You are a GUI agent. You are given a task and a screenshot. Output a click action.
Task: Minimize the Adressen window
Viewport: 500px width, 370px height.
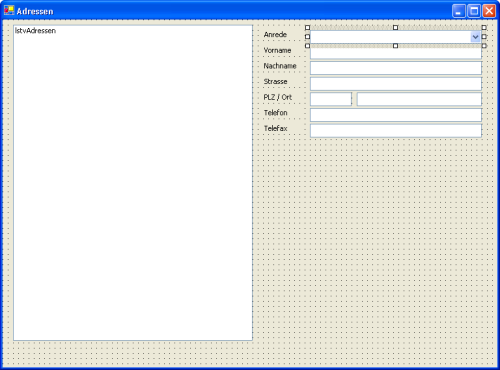(x=459, y=11)
